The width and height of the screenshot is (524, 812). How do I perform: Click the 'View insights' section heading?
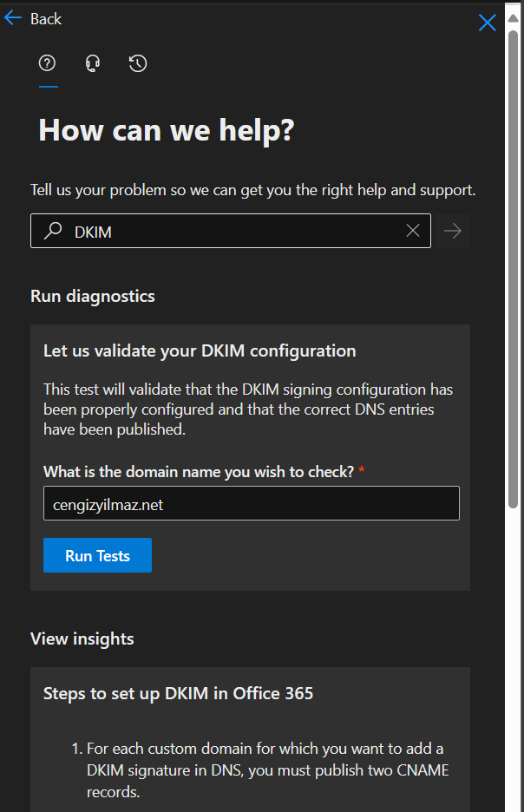pyautogui.click(x=82, y=638)
